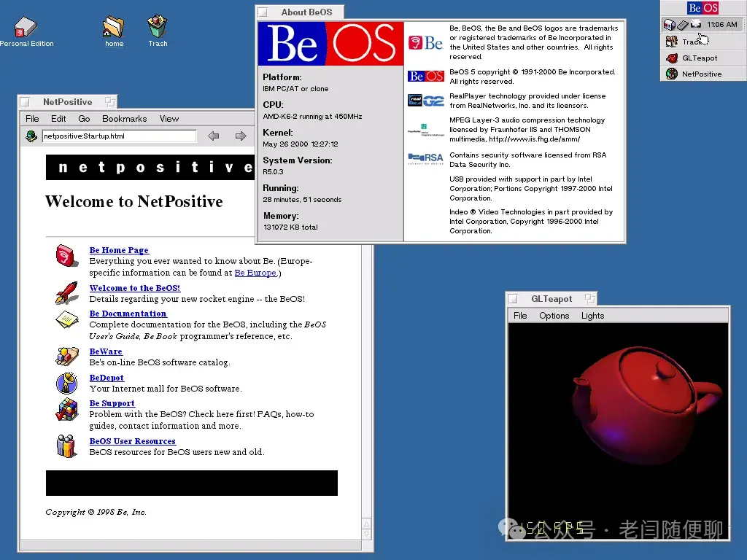Viewport: 747px width, 560px height.
Task: Click the BeWare box icon on the startup page
Action: 66,357
